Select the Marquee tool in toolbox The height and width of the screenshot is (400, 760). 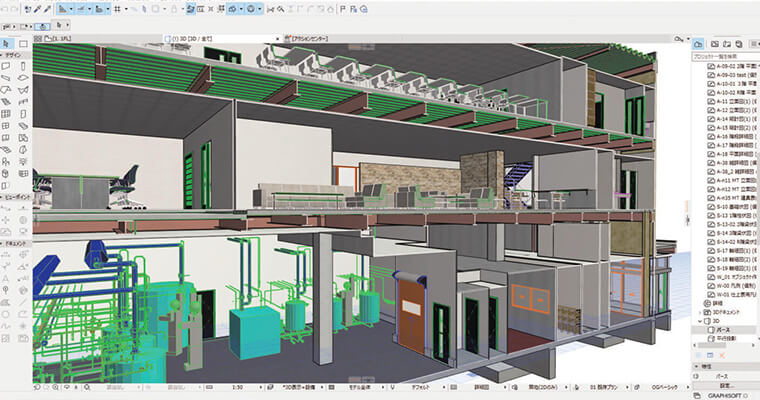(22, 44)
